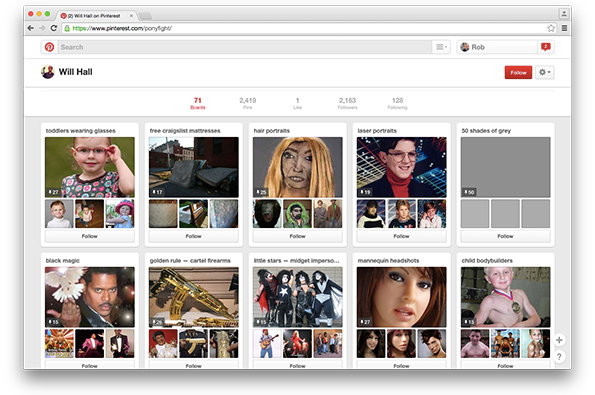This screenshot has height=395, width=595.
Task: Click the Search input field
Action: tap(244, 47)
